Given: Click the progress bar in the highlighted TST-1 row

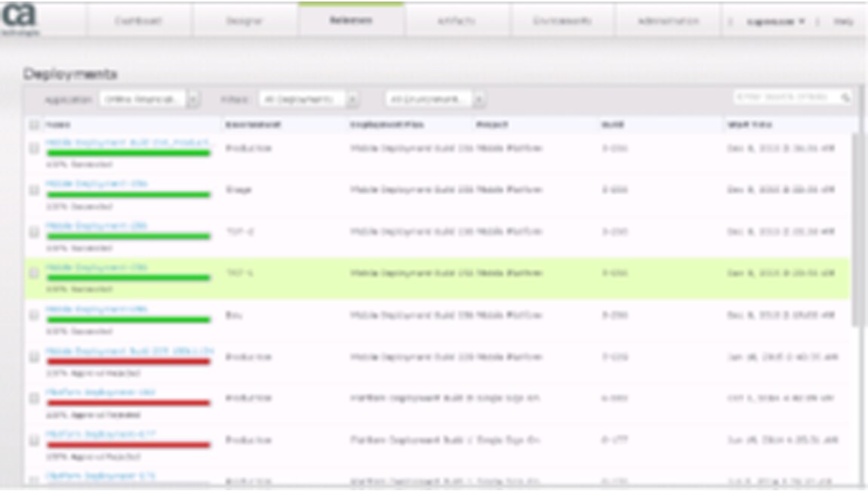Looking at the screenshot, I should click(128, 278).
